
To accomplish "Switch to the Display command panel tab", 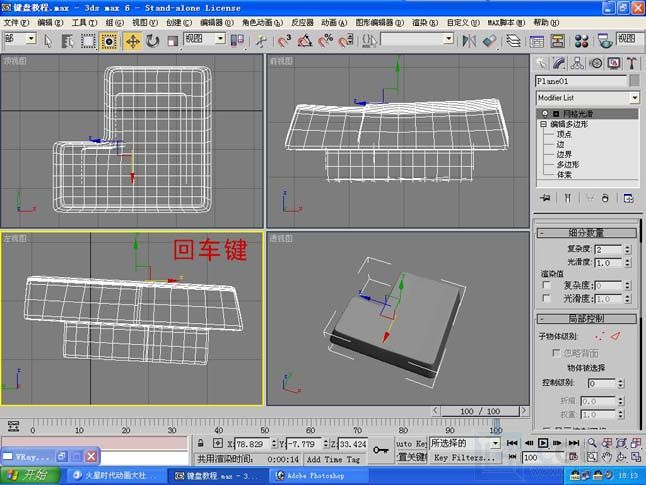I will (614, 63).
